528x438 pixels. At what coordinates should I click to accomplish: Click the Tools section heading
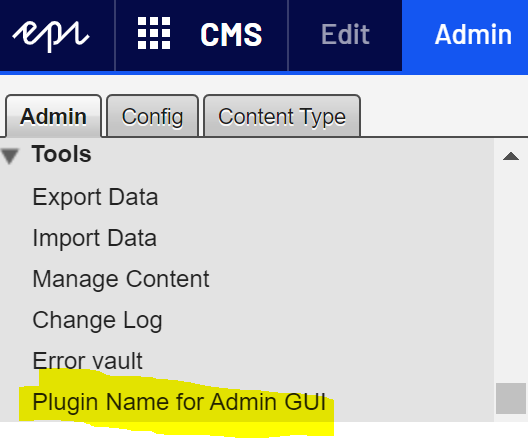tap(61, 154)
